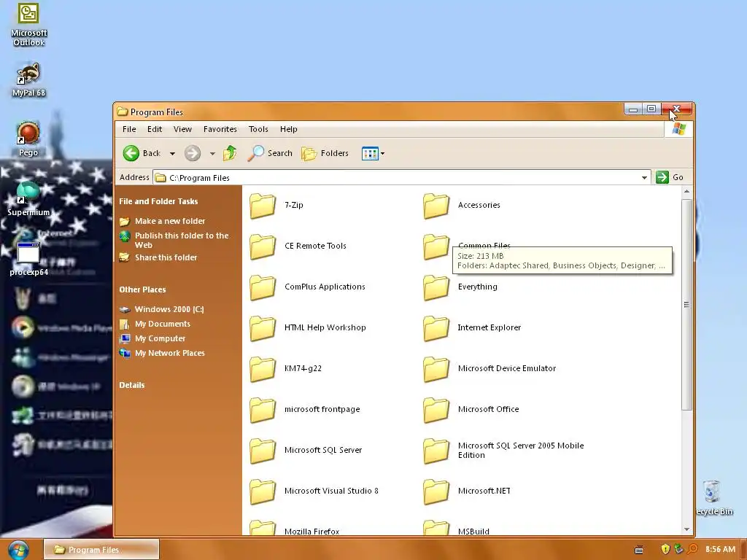
Task: Go back using the Back arrow
Action: [142, 153]
